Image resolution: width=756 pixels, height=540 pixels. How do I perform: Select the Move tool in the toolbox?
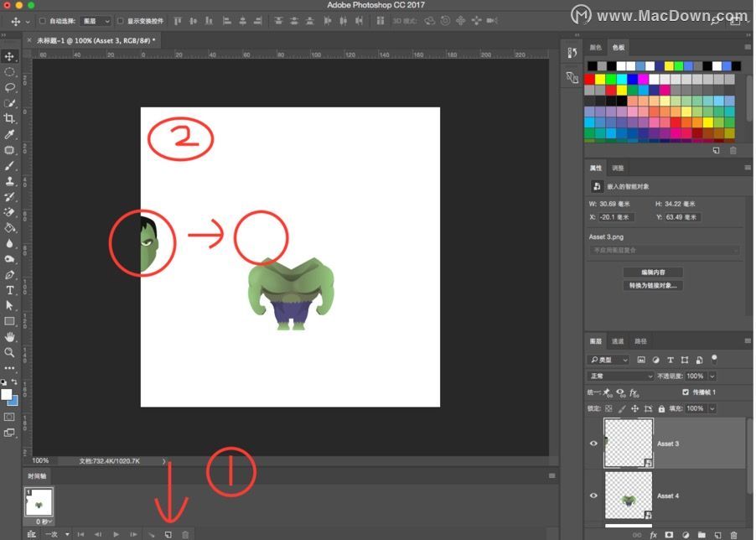(9, 56)
